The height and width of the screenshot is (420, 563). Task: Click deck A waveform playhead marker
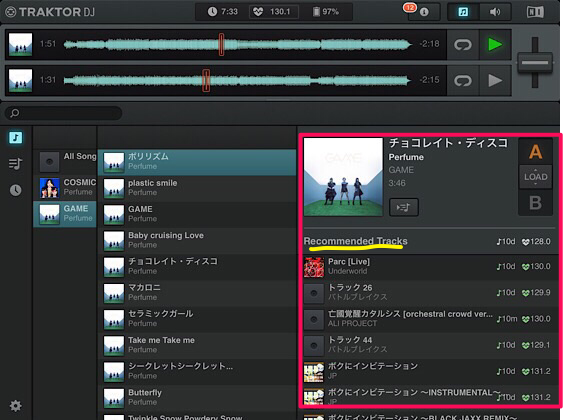[221, 44]
